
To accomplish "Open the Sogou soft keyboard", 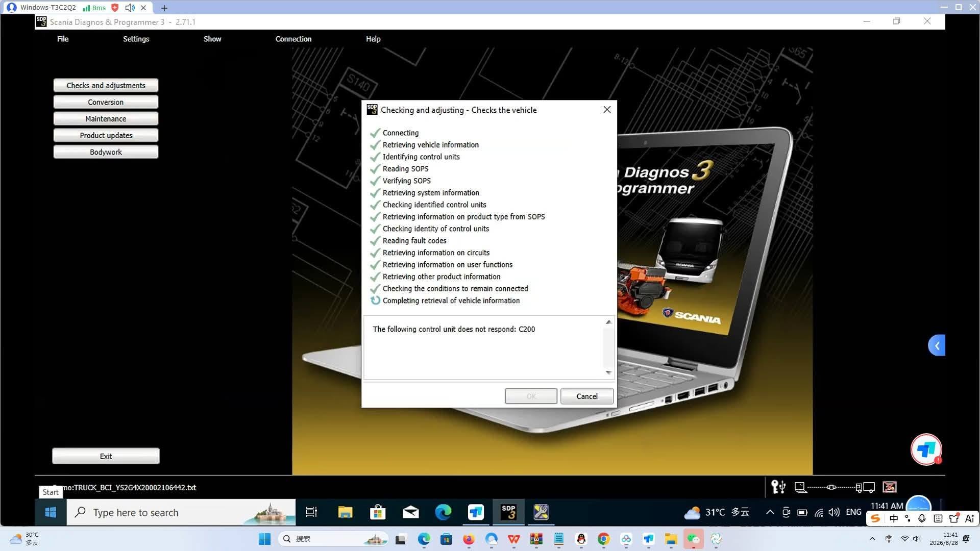I will click(x=938, y=518).
